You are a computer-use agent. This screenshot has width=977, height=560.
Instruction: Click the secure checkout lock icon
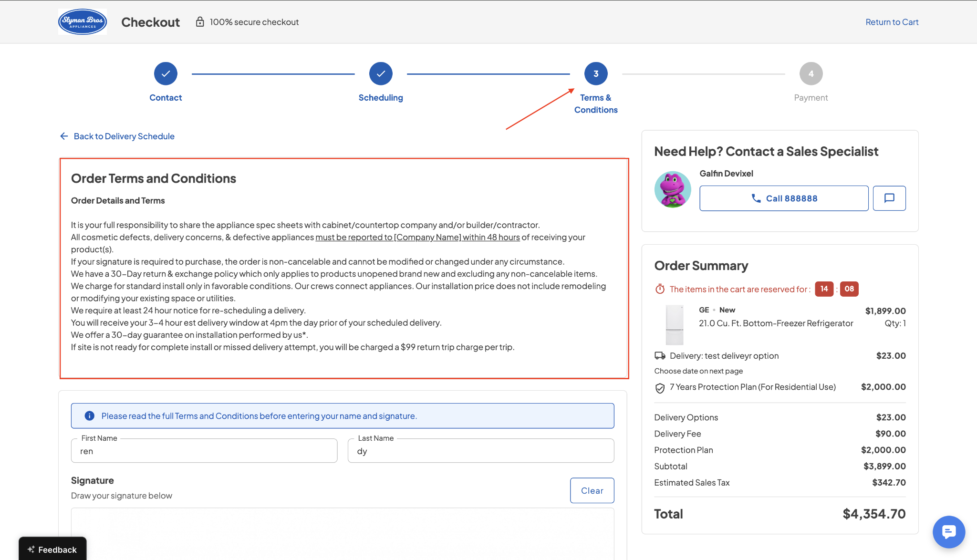(x=200, y=22)
